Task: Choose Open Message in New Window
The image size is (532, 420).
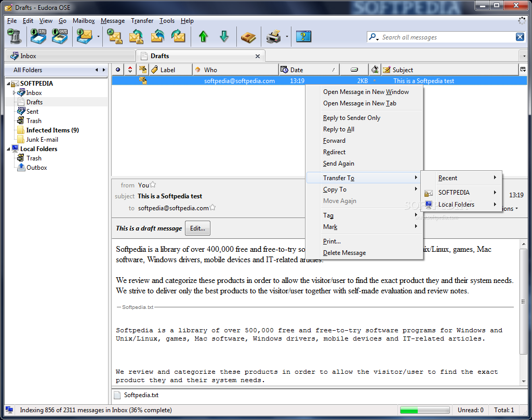Action: [366, 92]
